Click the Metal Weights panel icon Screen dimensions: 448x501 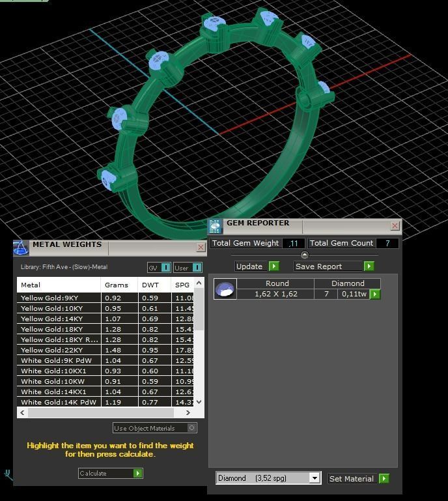point(21,248)
